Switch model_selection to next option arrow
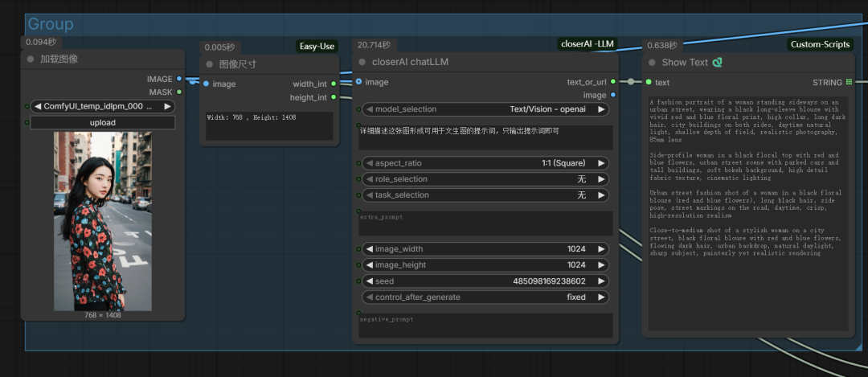The width and height of the screenshot is (868, 377). click(x=601, y=109)
